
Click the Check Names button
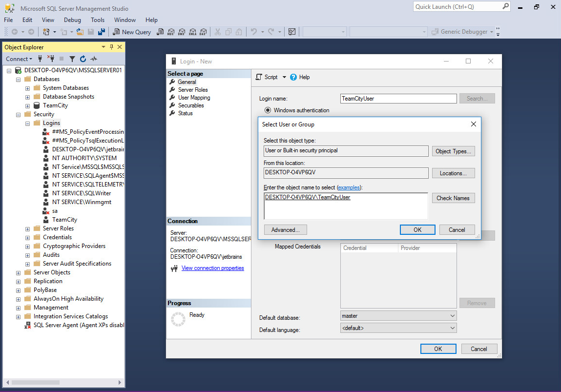coord(453,198)
